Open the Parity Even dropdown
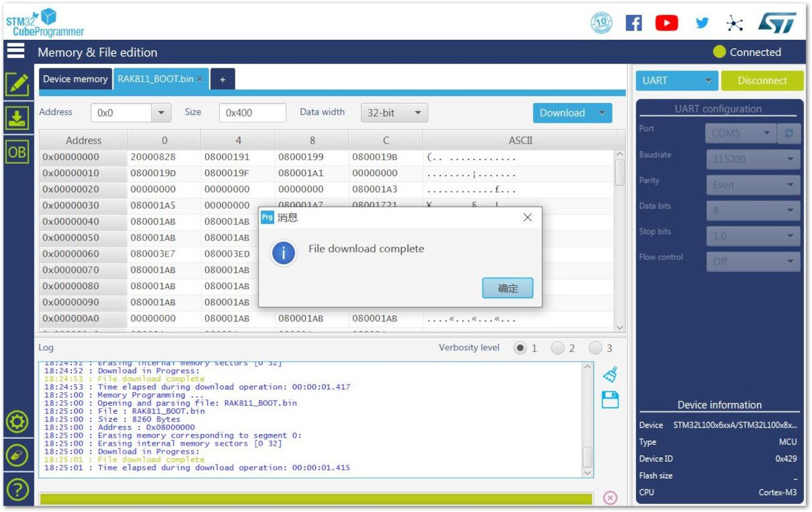 (x=753, y=185)
